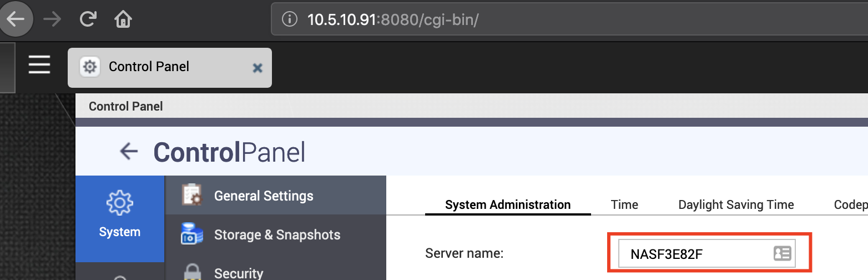
Task: Go to the browser home page
Action: tap(123, 20)
